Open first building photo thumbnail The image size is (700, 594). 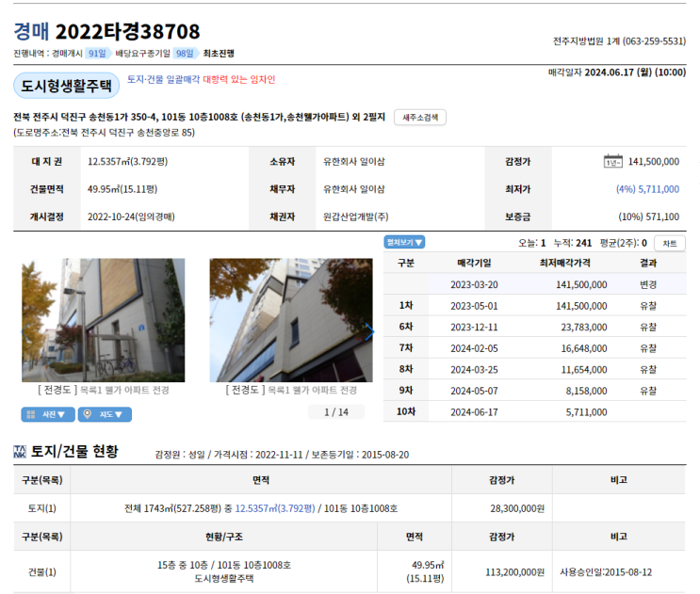103,320
